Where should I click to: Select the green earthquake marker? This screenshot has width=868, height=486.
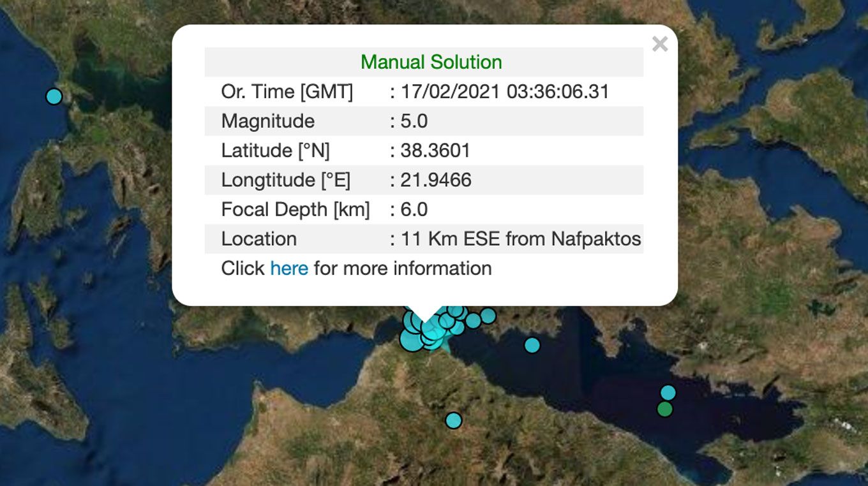(665, 409)
